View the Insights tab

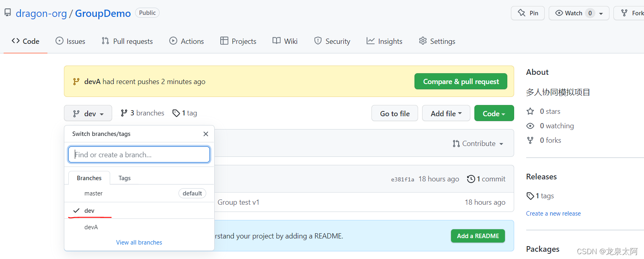384,41
